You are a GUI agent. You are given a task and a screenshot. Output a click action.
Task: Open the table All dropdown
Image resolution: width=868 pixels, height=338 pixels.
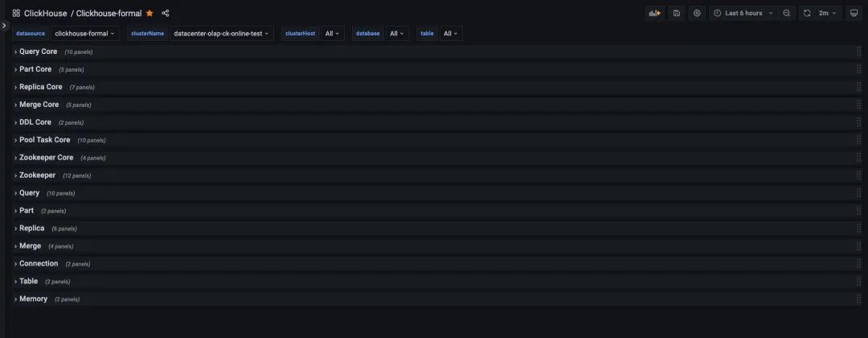[x=451, y=34]
